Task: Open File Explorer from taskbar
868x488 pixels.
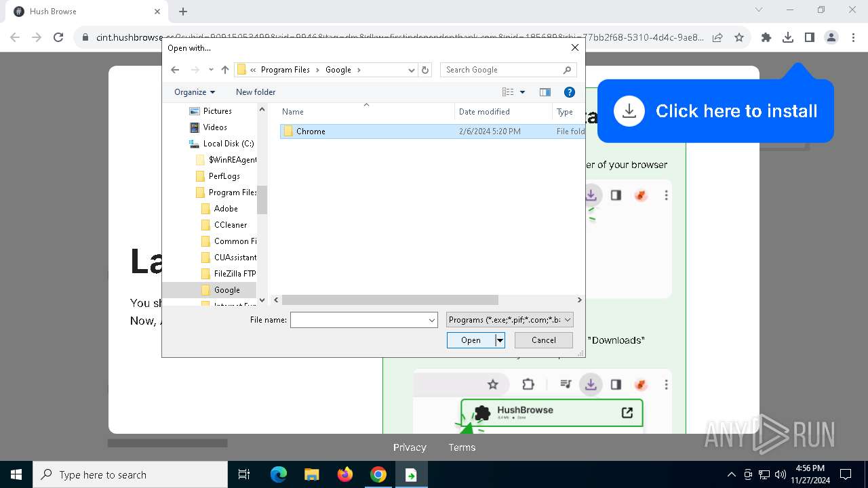Action: tap(311, 474)
